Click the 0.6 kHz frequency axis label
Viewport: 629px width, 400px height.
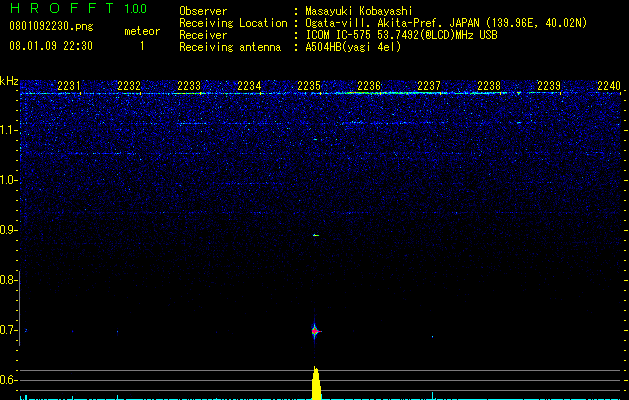point(9,380)
